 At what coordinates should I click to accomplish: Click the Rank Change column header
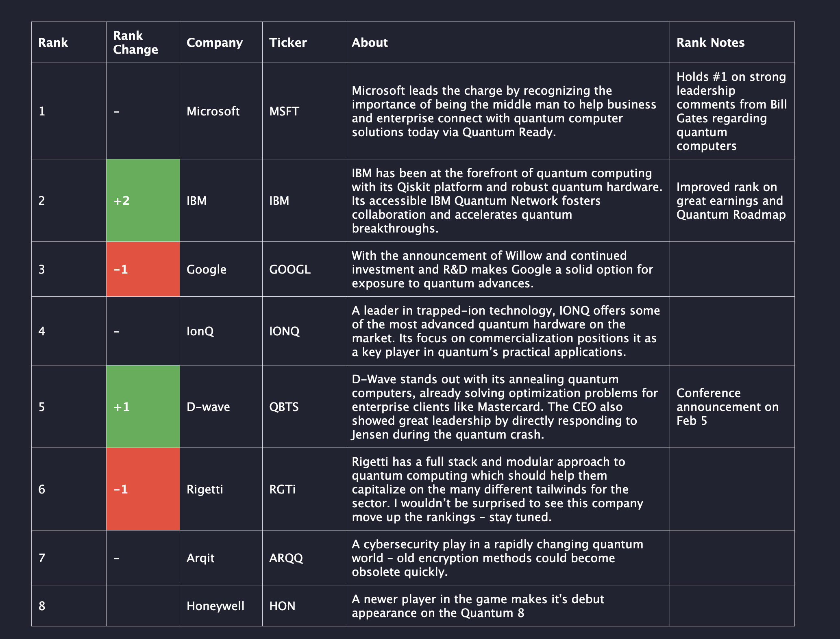pyautogui.click(x=135, y=43)
